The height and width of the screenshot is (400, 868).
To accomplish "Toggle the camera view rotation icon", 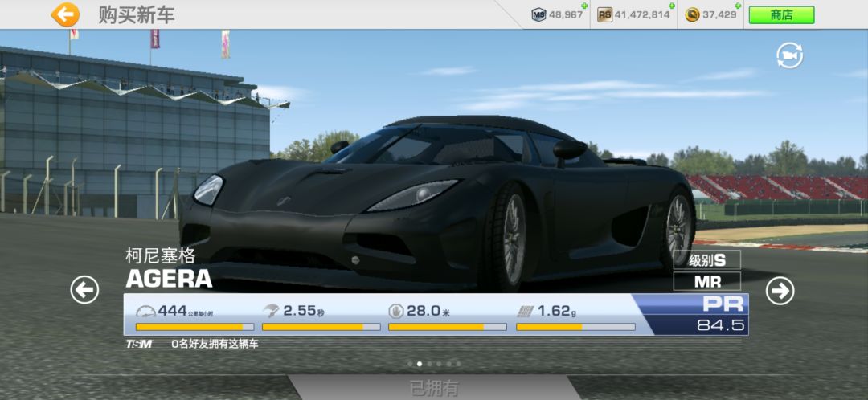I will [789, 55].
